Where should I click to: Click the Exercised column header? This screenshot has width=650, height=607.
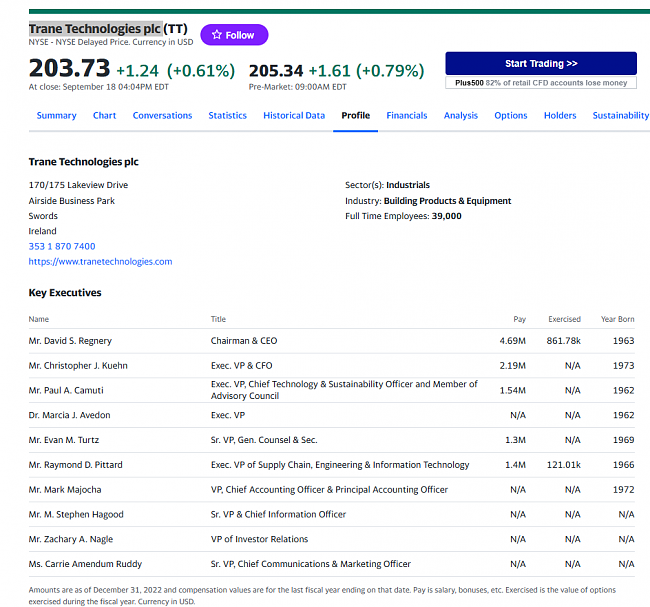[564, 319]
